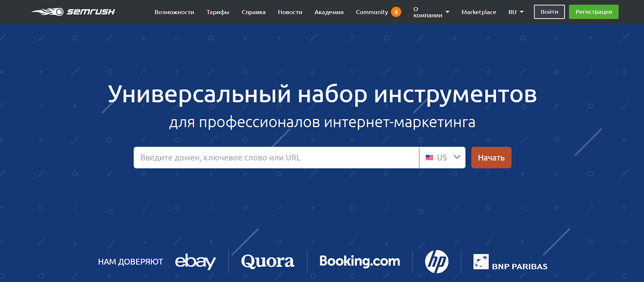Click the green Регистрация button
The image size is (644, 282).
594,12
